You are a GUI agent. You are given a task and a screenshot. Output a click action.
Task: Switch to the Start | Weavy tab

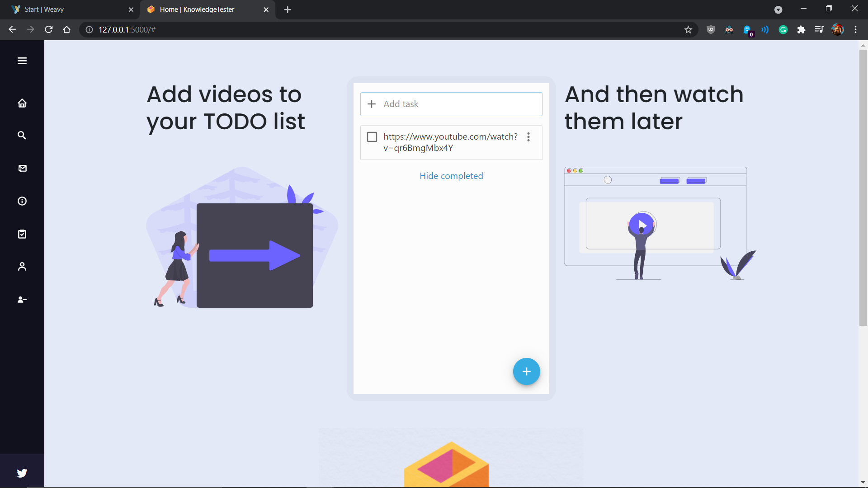68,9
